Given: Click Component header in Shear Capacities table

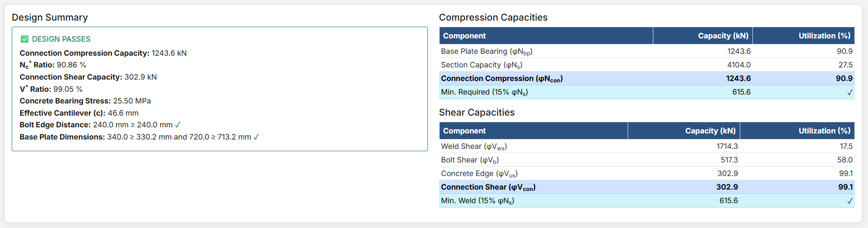Looking at the screenshot, I should pos(464,131).
